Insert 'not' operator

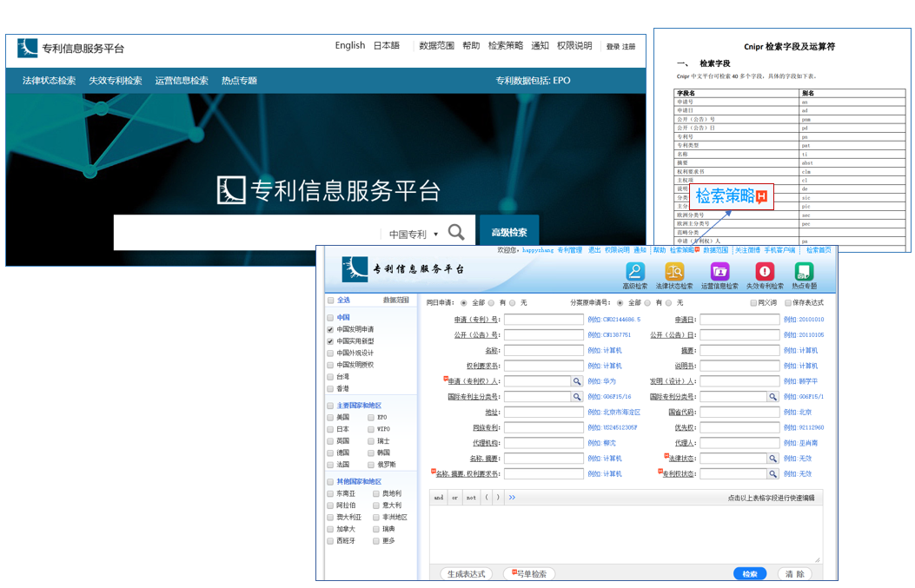tap(471, 498)
